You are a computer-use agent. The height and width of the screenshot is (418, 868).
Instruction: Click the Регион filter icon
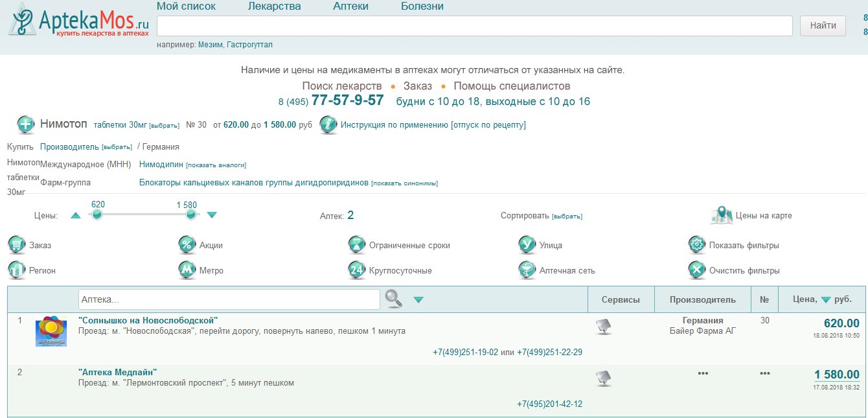click(x=17, y=270)
